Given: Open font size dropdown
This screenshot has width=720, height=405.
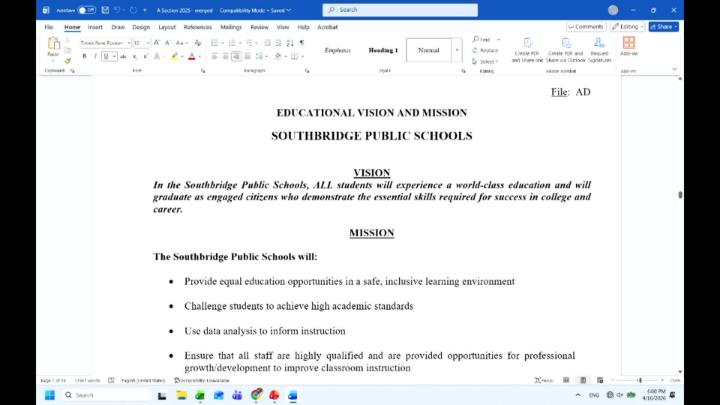Looking at the screenshot, I should (x=148, y=43).
